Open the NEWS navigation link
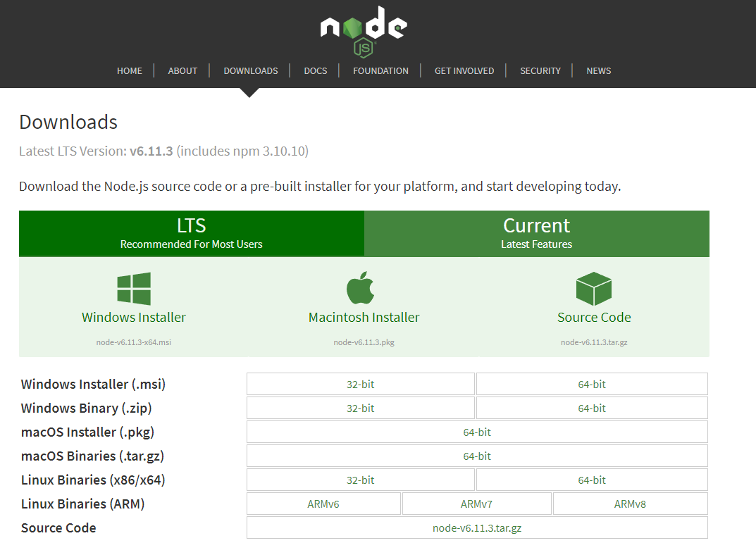 coord(599,71)
